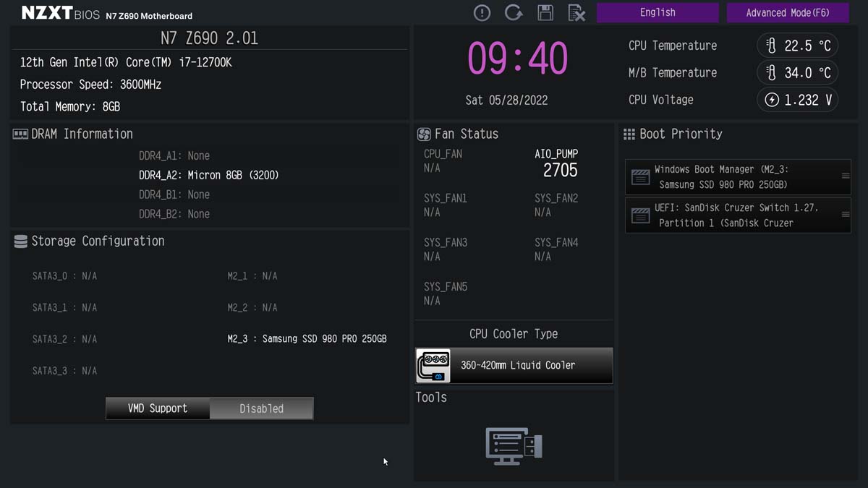868x488 pixels.
Task: Click DDR4_A2: Micron 8GB (3200) row
Action: pyautogui.click(x=208, y=175)
